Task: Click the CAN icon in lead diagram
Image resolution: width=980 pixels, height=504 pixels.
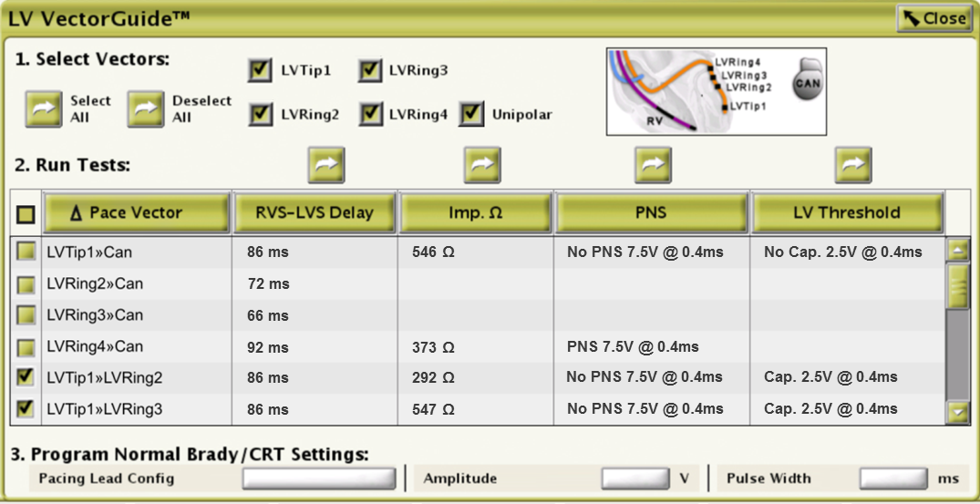Action: point(806,83)
